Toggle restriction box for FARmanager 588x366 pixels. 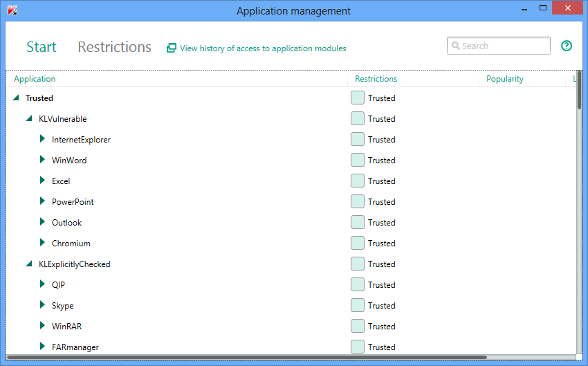(358, 347)
